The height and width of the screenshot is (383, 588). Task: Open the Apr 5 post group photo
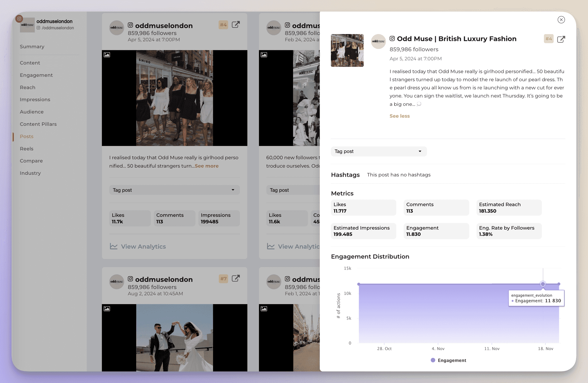coord(175,98)
